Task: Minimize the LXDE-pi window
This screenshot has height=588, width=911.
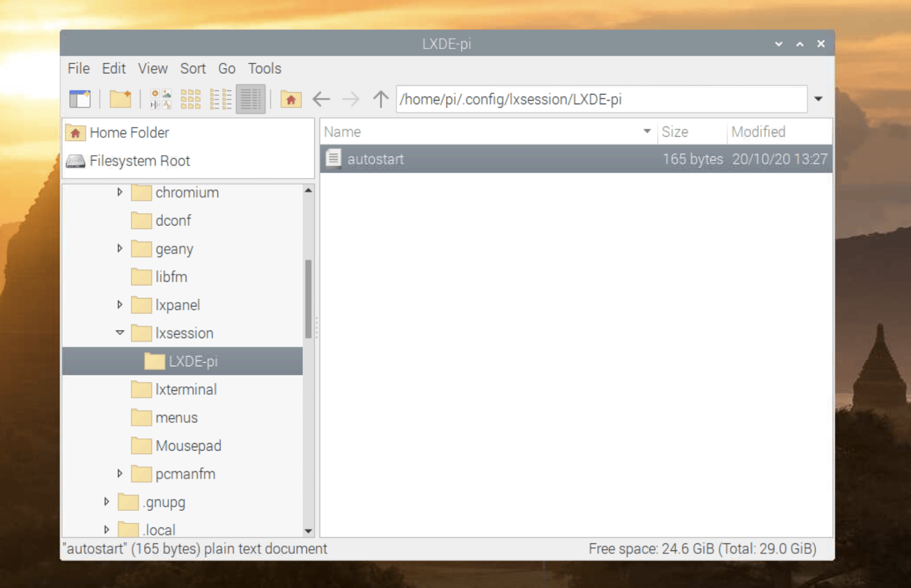Action: 779,44
